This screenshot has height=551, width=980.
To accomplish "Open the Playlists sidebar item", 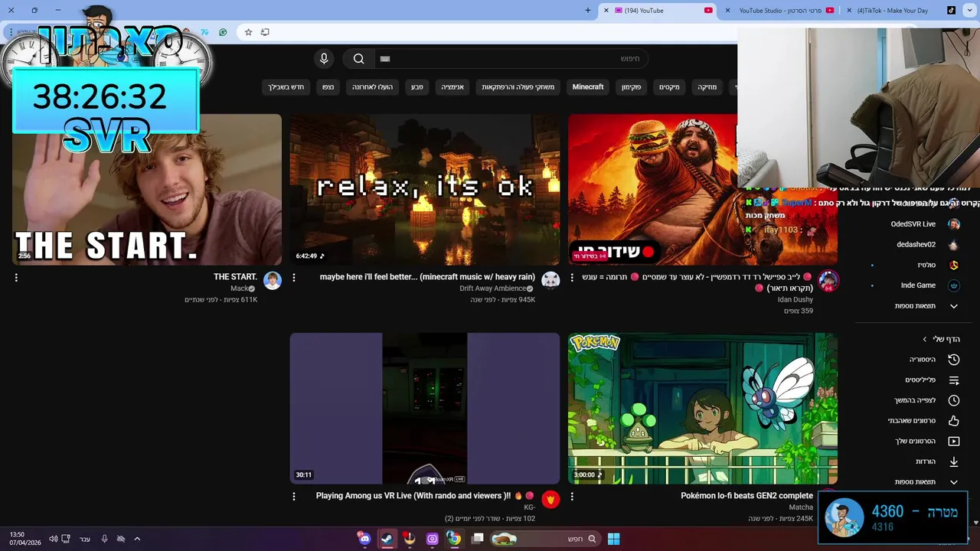I will tap(933, 380).
